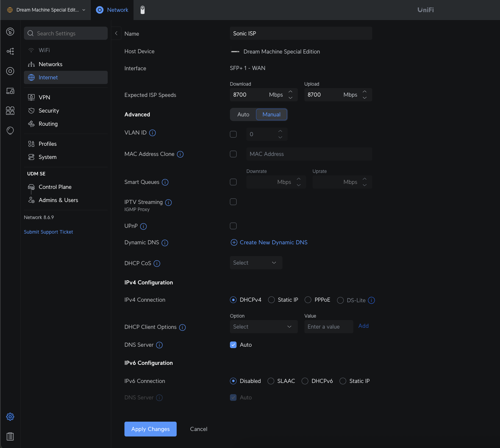Screen dimensions: 500x448
Task: Click Cancel button
Action: 199,429
